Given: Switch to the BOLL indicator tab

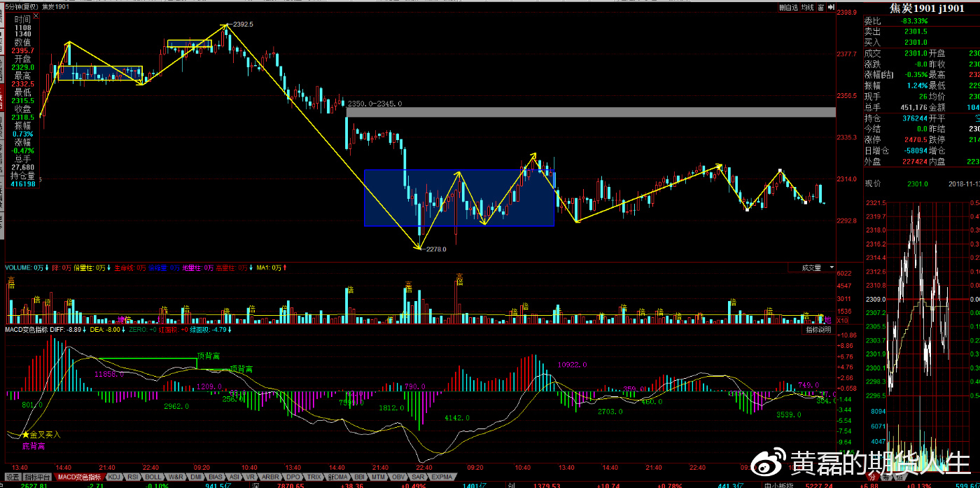Looking at the screenshot, I should (153, 477).
